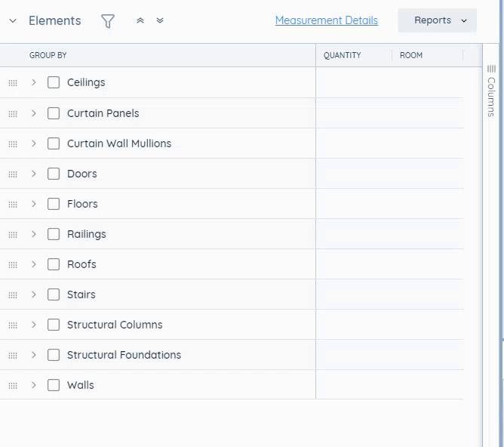Check the Ceilings checkbox
The image size is (504, 447).
pyautogui.click(x=54, y=82)
